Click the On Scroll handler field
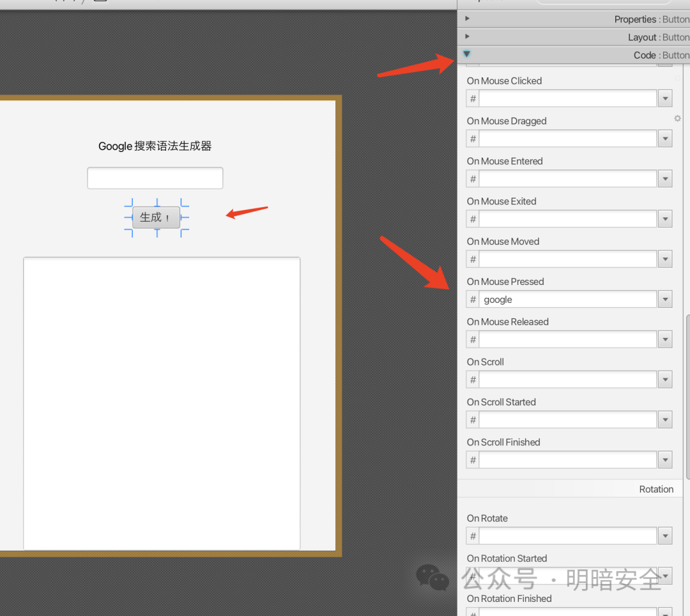This screenshot has width=690, height=616. tap(568, 380)
